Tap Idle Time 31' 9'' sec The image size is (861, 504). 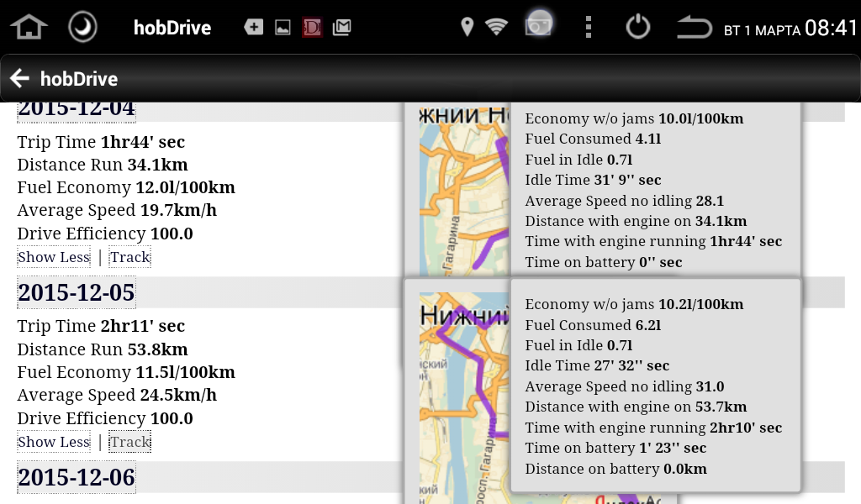click(x=593, y=180)
